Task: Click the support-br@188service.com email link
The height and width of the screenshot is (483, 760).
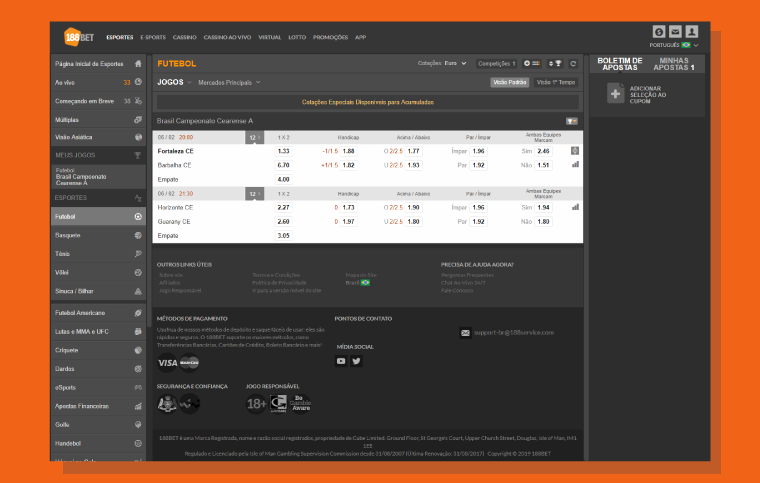Action: tap(514, 333)
